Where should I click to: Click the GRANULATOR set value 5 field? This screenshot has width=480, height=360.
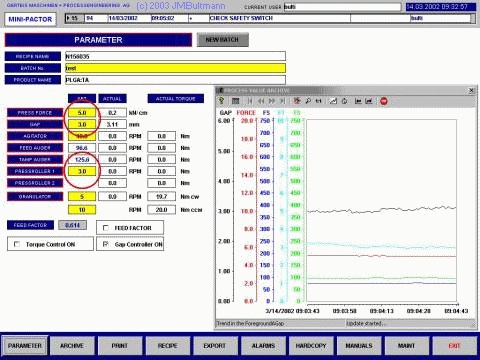pyautogui.click(x=82, y=196)
